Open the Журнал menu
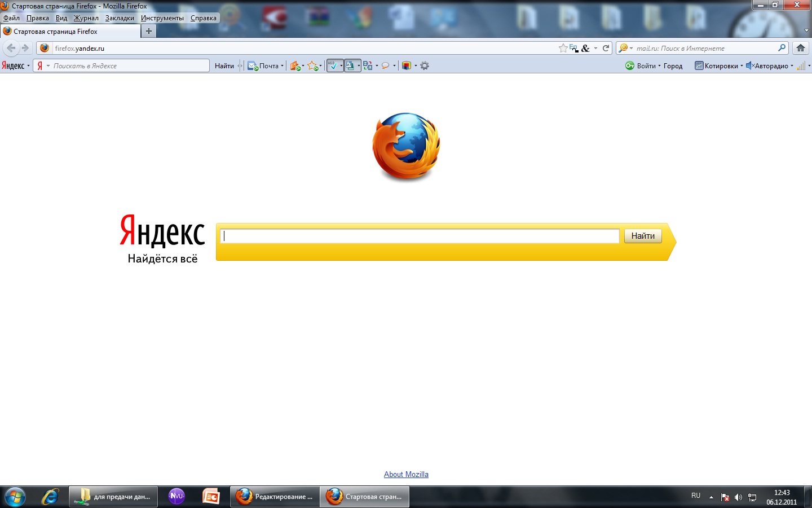Image resolution: width=812 pixels, height=508 pixels. (x=86, y=18)
